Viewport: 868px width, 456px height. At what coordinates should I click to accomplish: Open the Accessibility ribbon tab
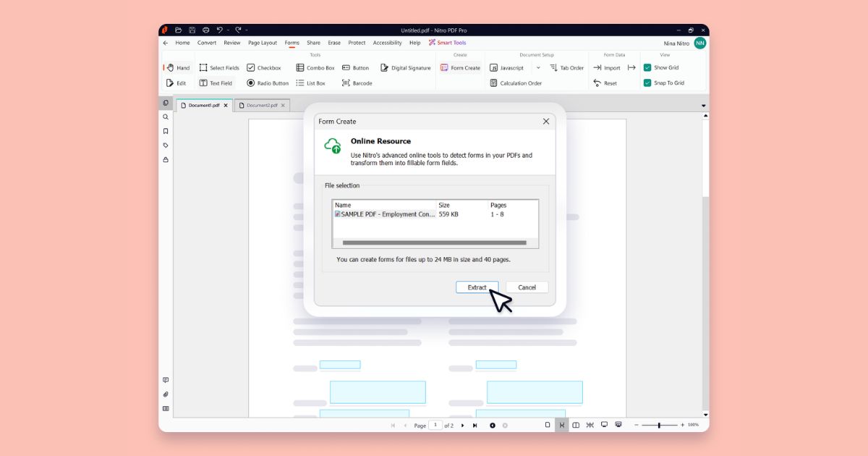pos(387,43)
